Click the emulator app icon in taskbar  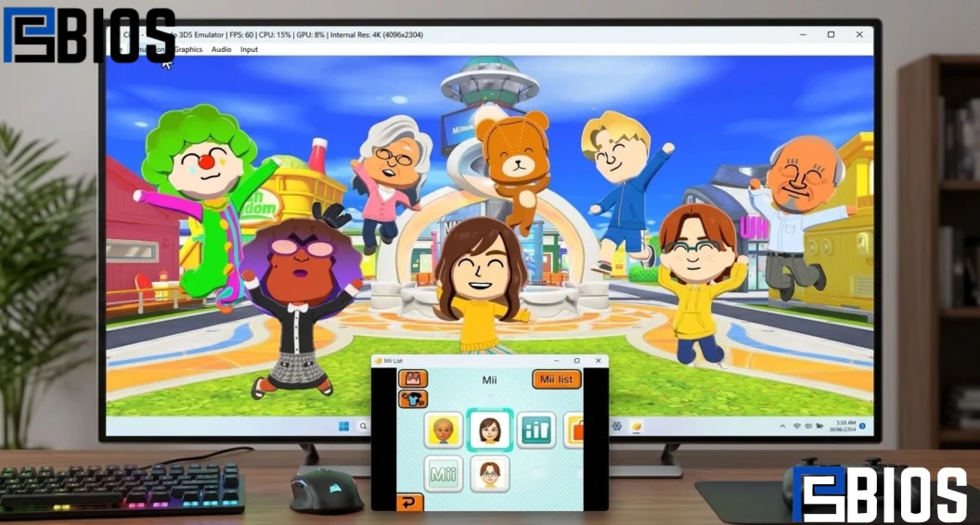(636, 426)
